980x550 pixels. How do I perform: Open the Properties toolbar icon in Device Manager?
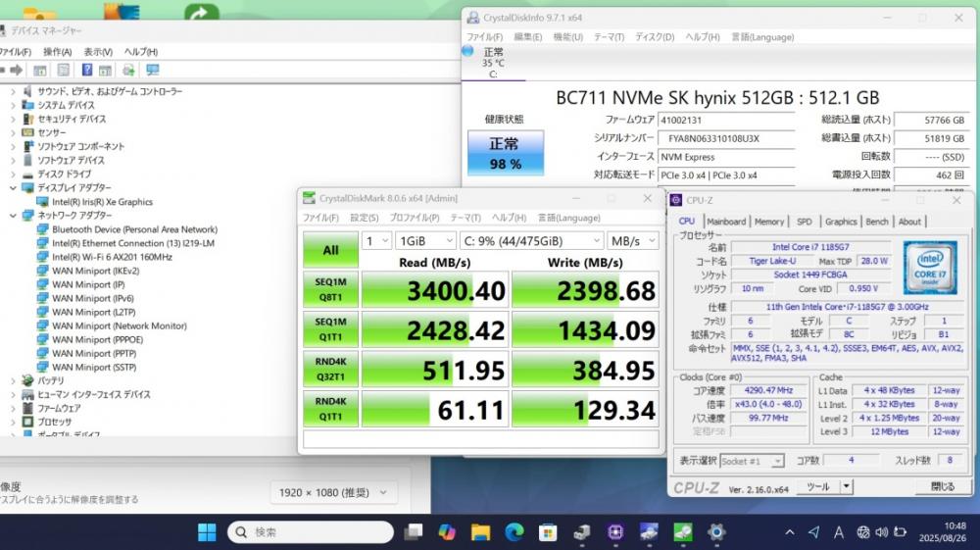click(64, 70)
